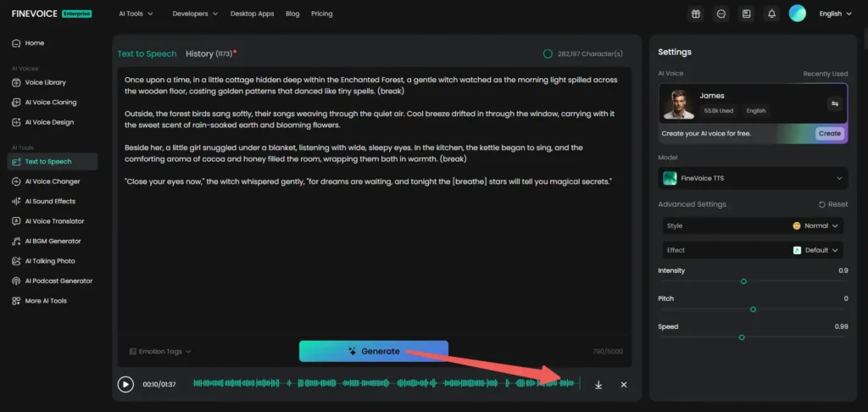Click Recently Used voices link
This screenshot has height=412, width=868.
click(x=826, y=74)
